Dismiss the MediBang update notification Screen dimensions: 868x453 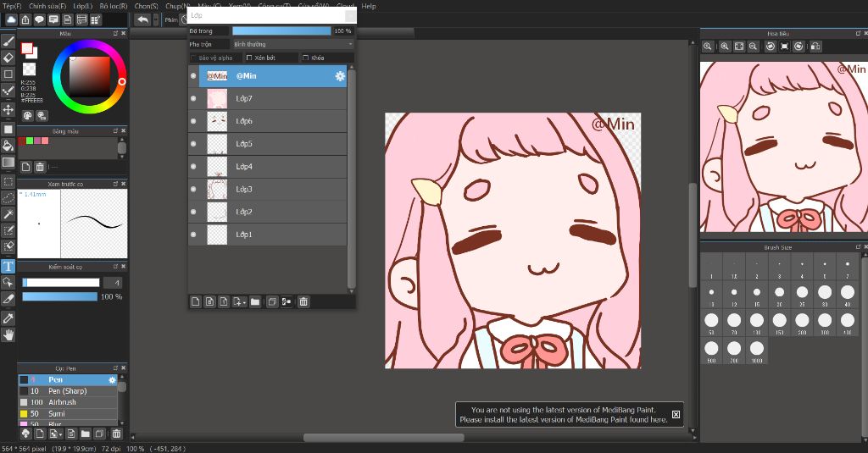[x=676, y=414]
